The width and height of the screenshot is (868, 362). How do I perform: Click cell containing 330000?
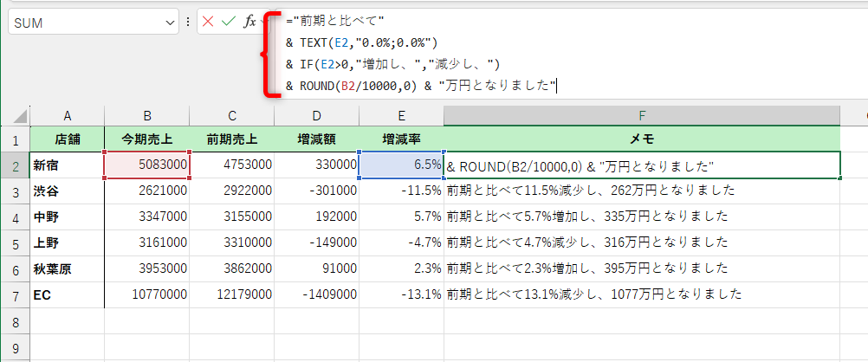click(316, 165)
